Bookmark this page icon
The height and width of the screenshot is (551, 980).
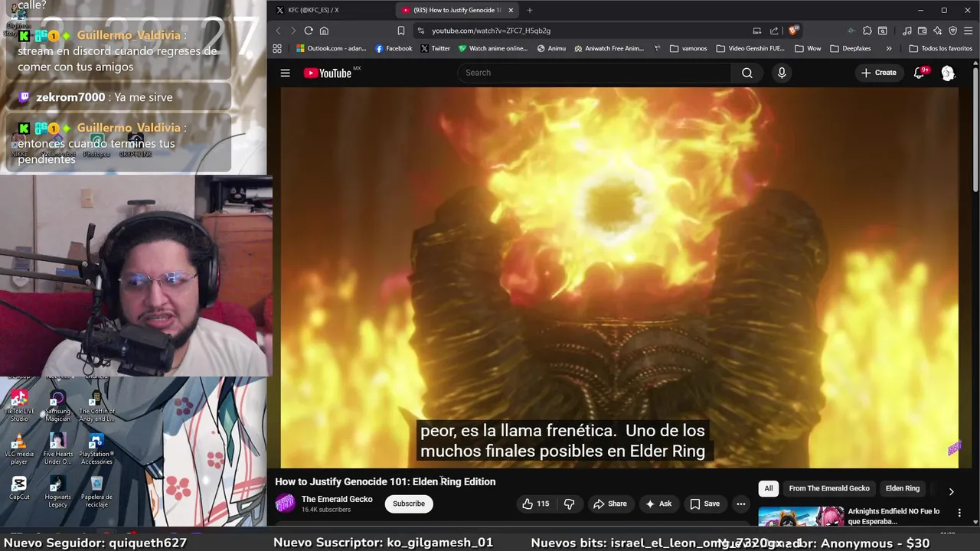400,31
